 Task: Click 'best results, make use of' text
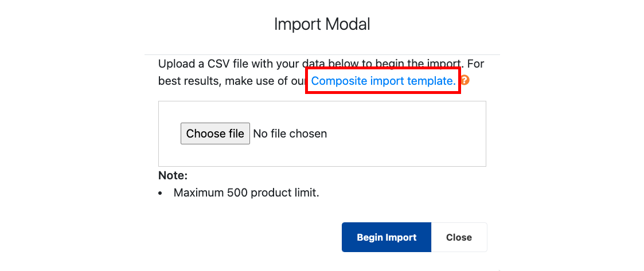tap(229, 81)
